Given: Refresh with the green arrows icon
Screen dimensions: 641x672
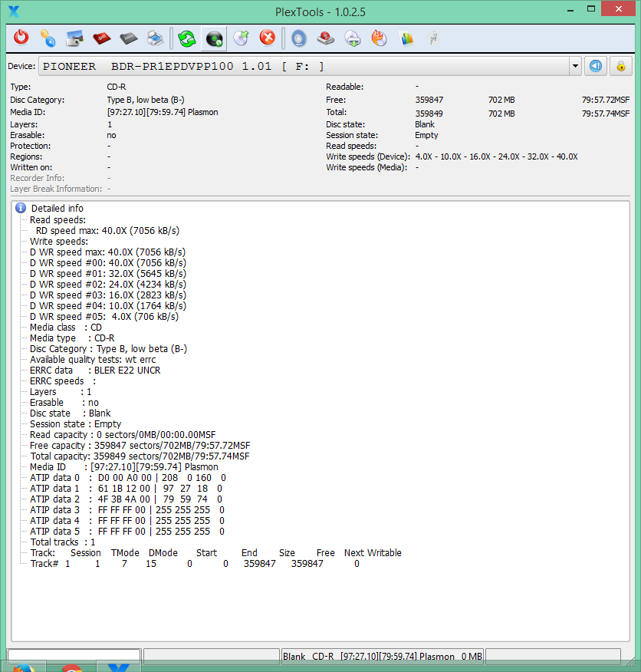Looking at the screenshot, I should click(187, 38).
